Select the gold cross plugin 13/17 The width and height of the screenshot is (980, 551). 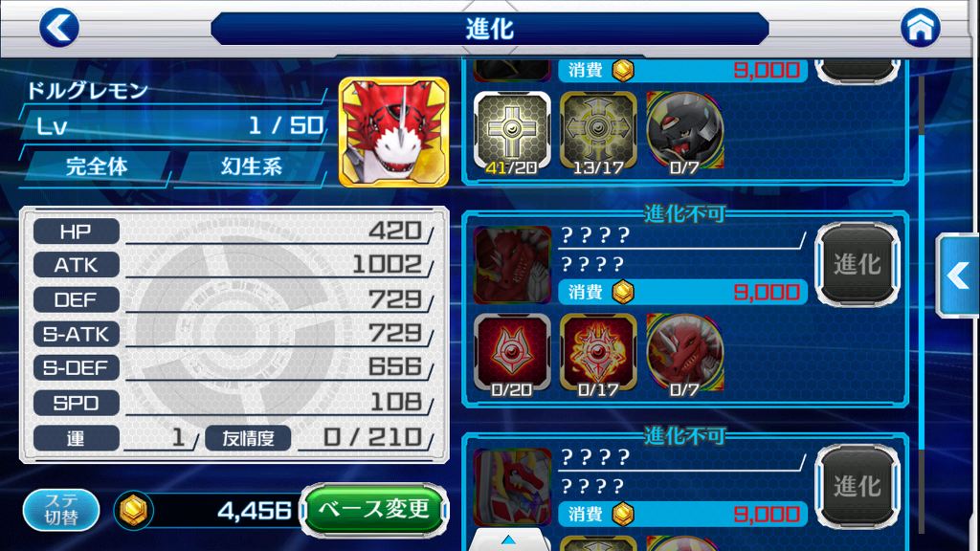[598, 132]
